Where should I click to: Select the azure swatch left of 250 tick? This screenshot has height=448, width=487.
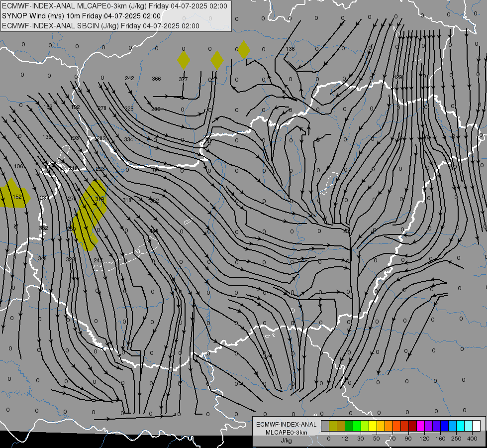pos(453,426)
